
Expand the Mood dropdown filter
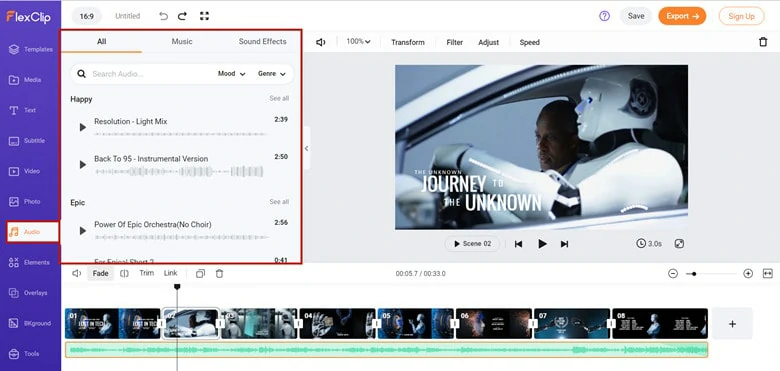click(x=232, y=74)
